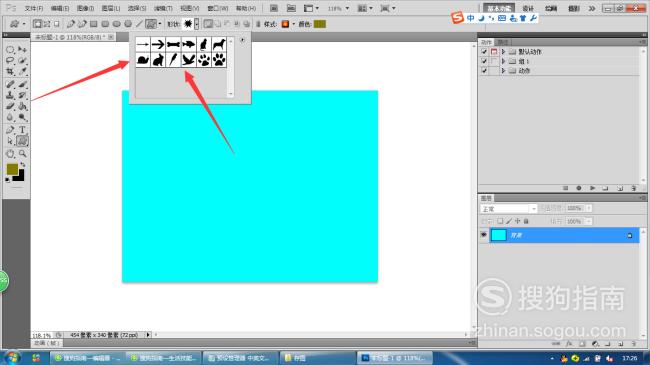Screen dimensions: 650x365
Task: Select the Hand tool
Action: point(10,154)
